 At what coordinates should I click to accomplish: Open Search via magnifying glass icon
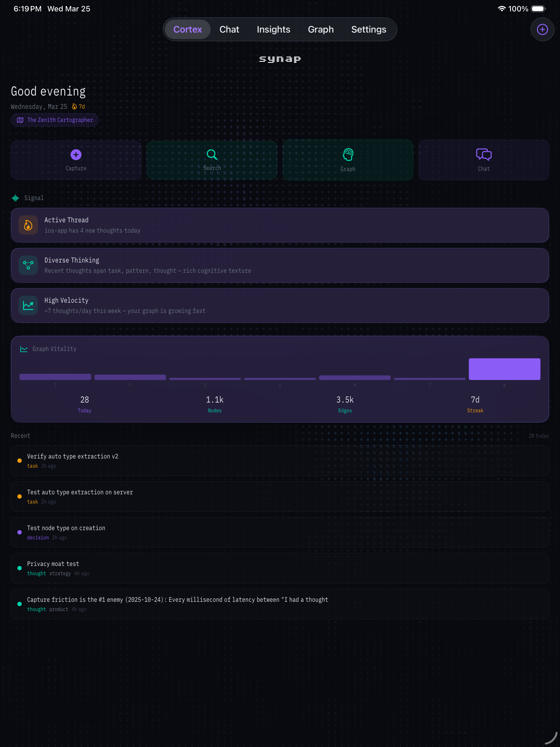[x=212, y=155]
